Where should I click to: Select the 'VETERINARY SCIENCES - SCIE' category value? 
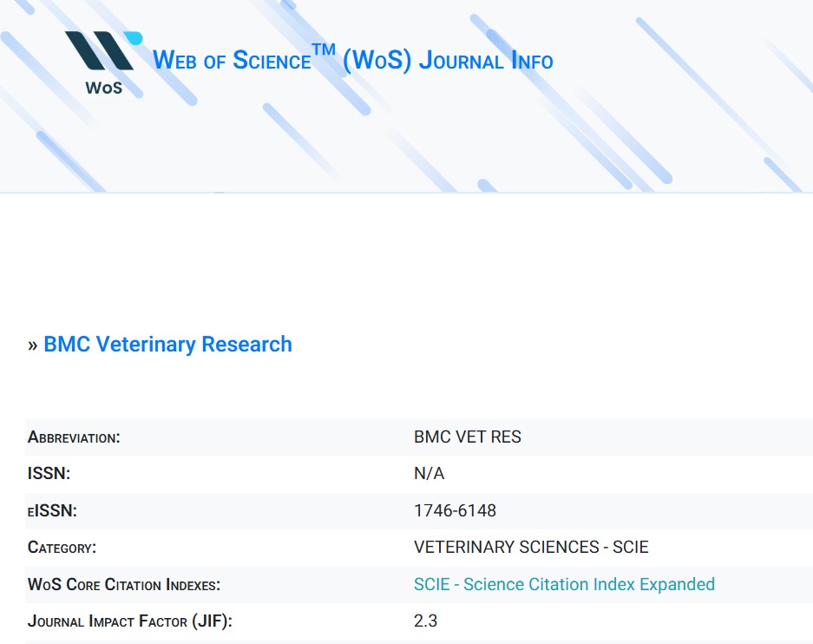click(531, 548)
